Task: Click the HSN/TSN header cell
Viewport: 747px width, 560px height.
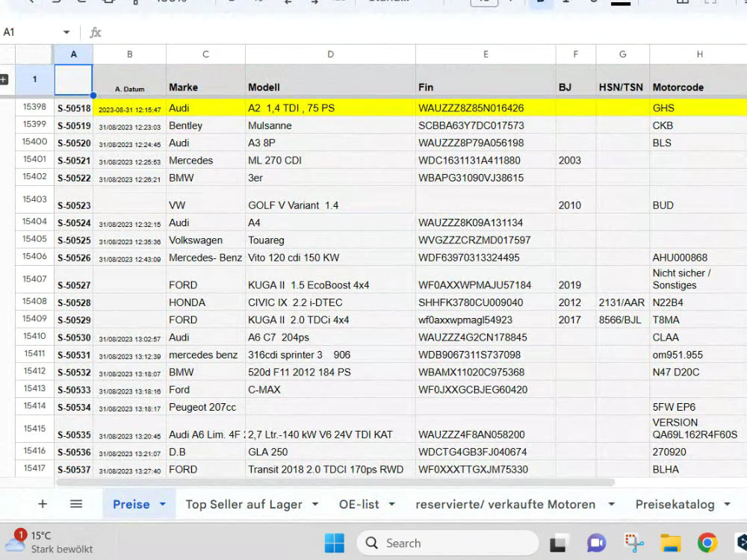Action: click(x=623, y=80)
